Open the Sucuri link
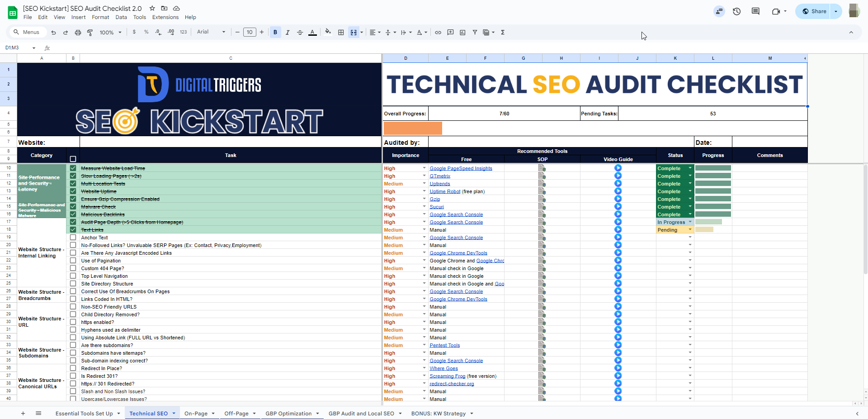The height and width of the screenshot is (419, 868). tap(437, 207)
